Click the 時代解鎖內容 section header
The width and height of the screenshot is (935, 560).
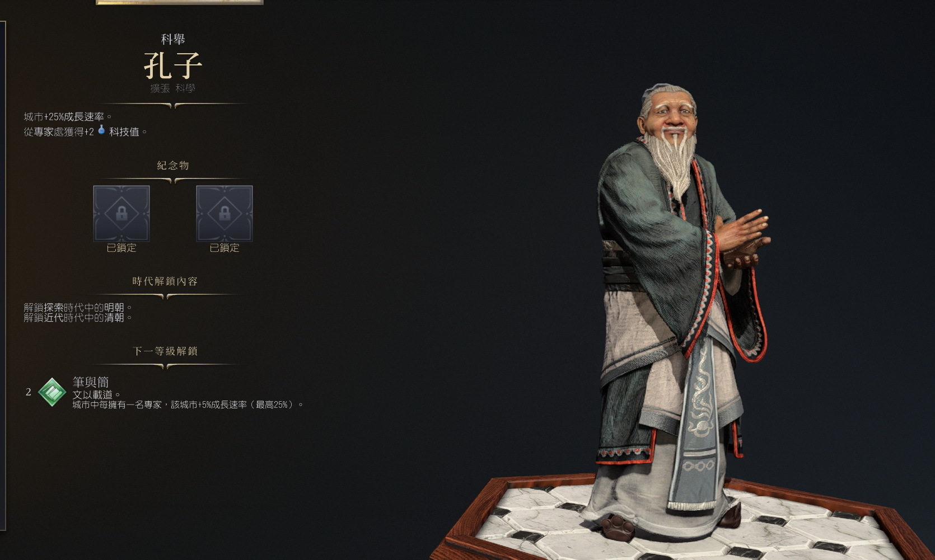click(165, 281)
